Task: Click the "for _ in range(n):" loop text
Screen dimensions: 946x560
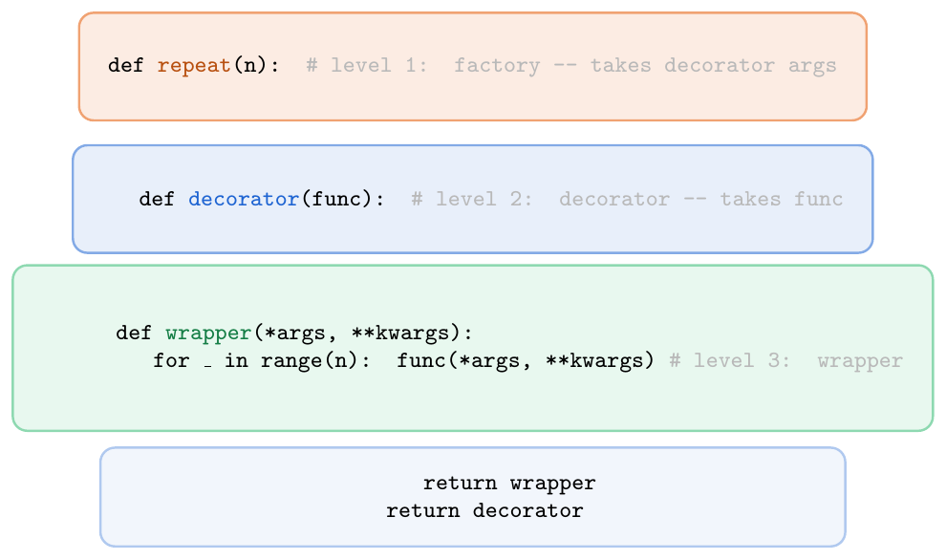Action: 261,361
